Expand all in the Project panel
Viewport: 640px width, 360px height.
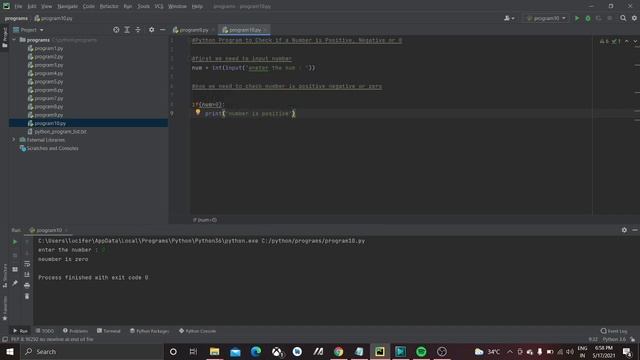127,30
